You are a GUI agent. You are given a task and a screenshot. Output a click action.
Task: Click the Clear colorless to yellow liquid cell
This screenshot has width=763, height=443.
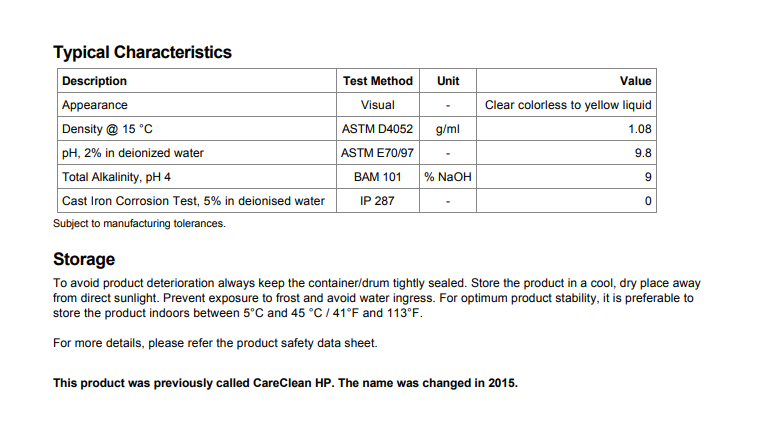click(x=568, y=105)
